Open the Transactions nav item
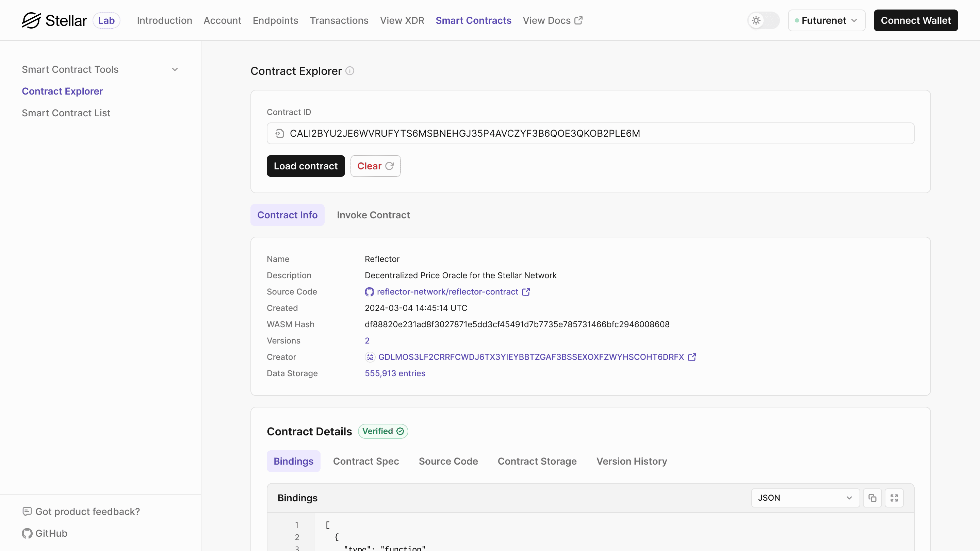The width and height of the screenshot is (980, 551). point(339,20)
